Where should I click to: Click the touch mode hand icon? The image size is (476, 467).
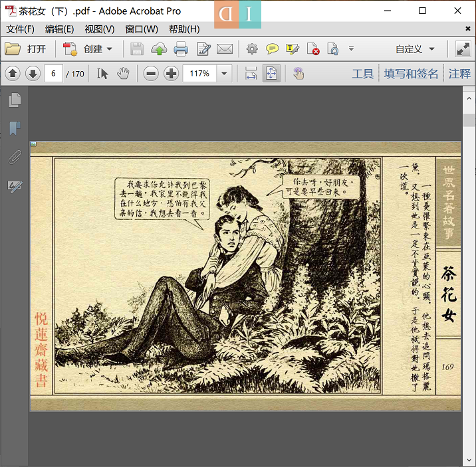(x=298, y=73)
